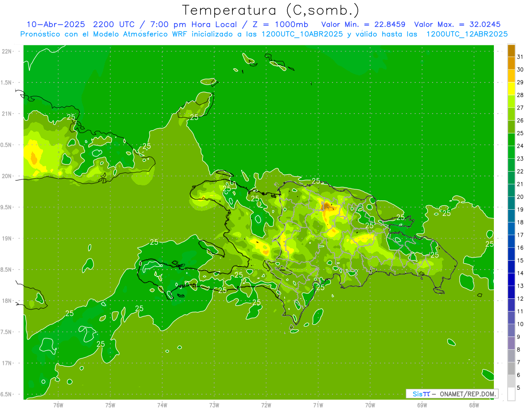Click "Valor Min. = 22.8459" text
Image resolution: width=532 pixels, height=411 pixels.
click(x=363, y=24)
